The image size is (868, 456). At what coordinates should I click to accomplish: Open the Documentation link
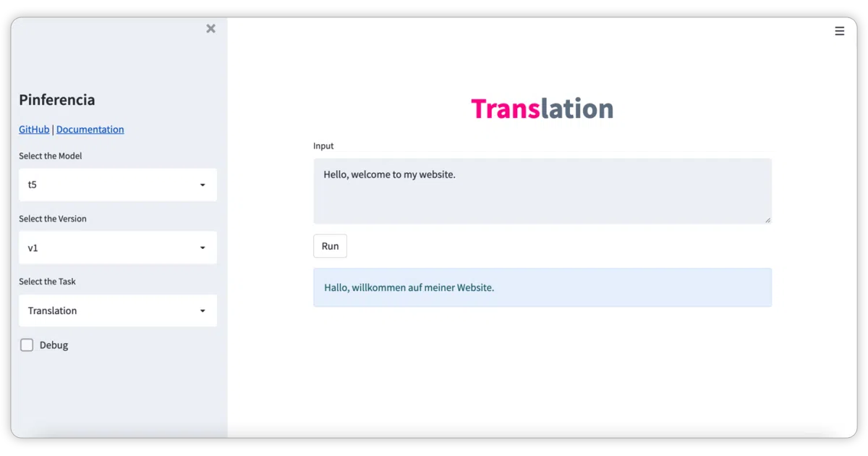tap(90, 130)
